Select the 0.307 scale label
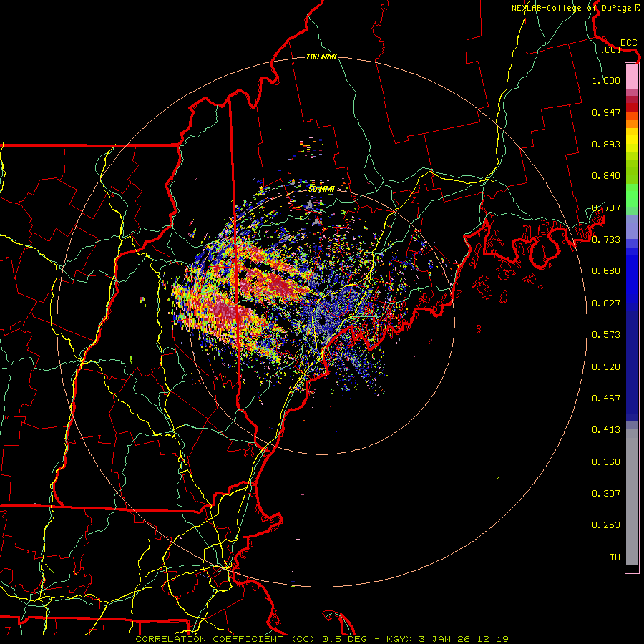Image resolution: width=644 pixels, height=644 pixels. (x=606, y=494)
